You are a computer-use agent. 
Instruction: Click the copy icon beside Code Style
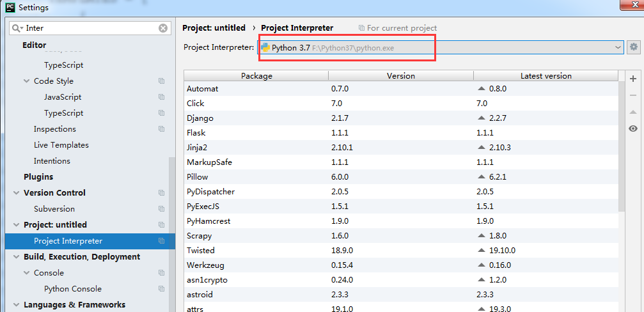coord(161,81)
